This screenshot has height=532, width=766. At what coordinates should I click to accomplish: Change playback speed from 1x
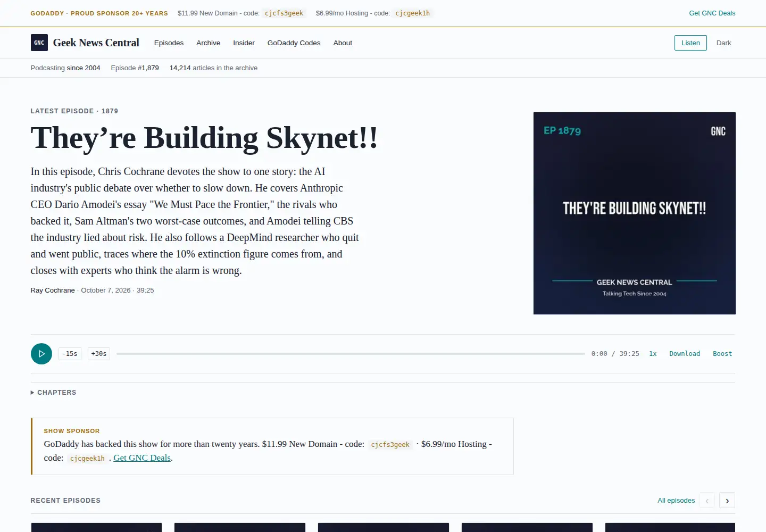pos(653,354)
